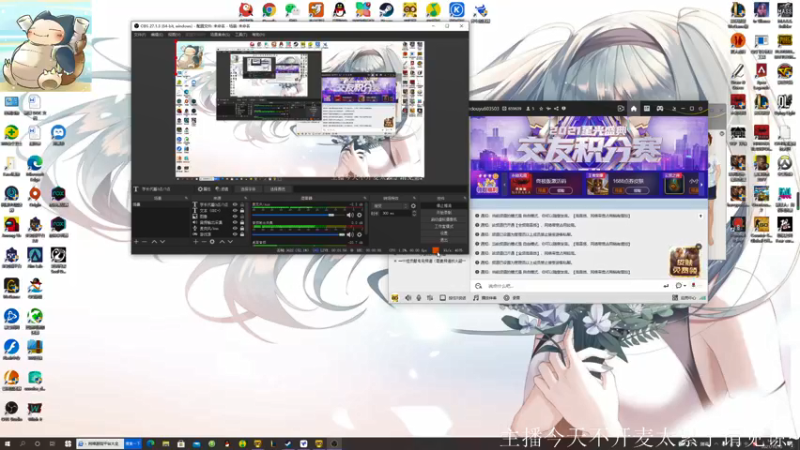Click gamepad icon in Douyu companion title bar
Screen dimensions: 800x450
click(x=660, y=109)
